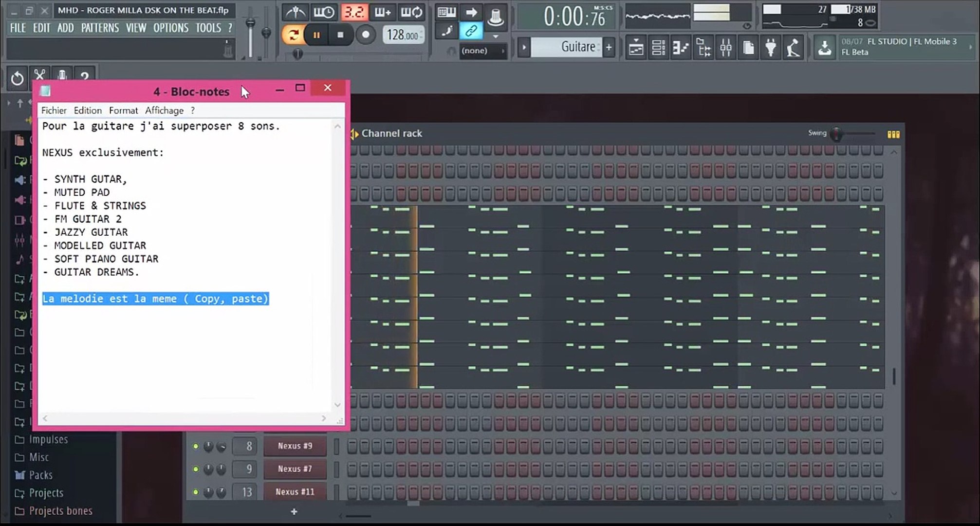This screenshot has height=526, width=980.
Task: Click the typing keyboard to piano icon
Action: pos(446,13)
